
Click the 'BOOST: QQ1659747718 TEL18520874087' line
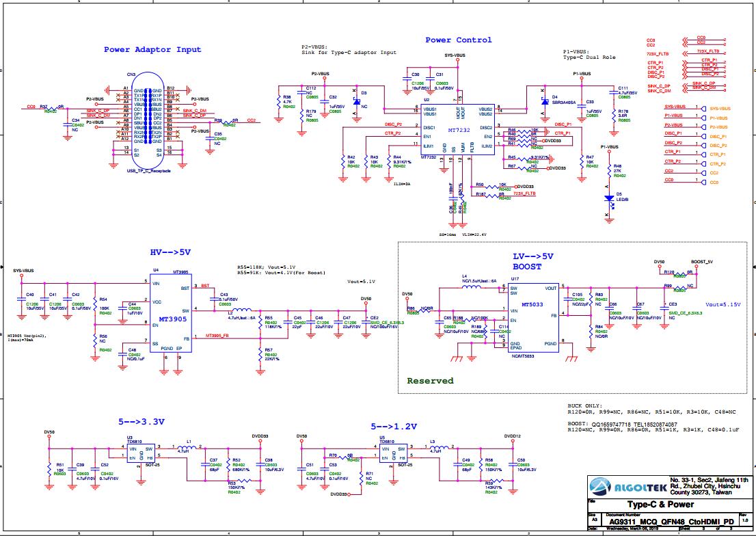click(623, 425)
